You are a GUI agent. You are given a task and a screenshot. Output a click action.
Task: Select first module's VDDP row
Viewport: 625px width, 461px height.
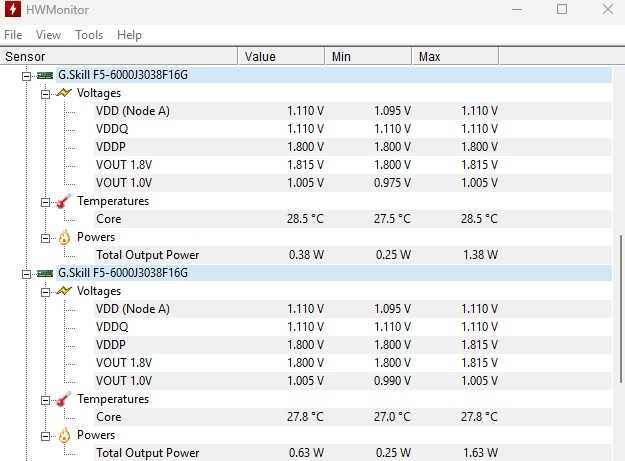pos(352,147)
